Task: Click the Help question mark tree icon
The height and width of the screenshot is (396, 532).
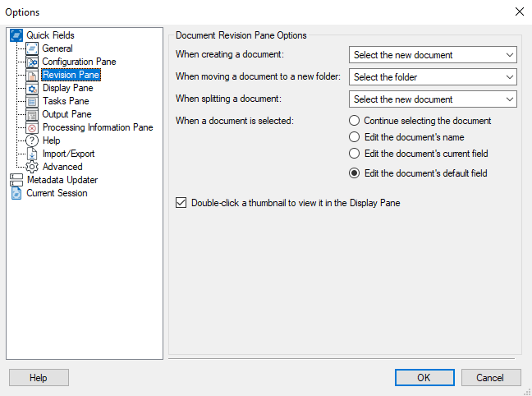Action: (32, 140)
